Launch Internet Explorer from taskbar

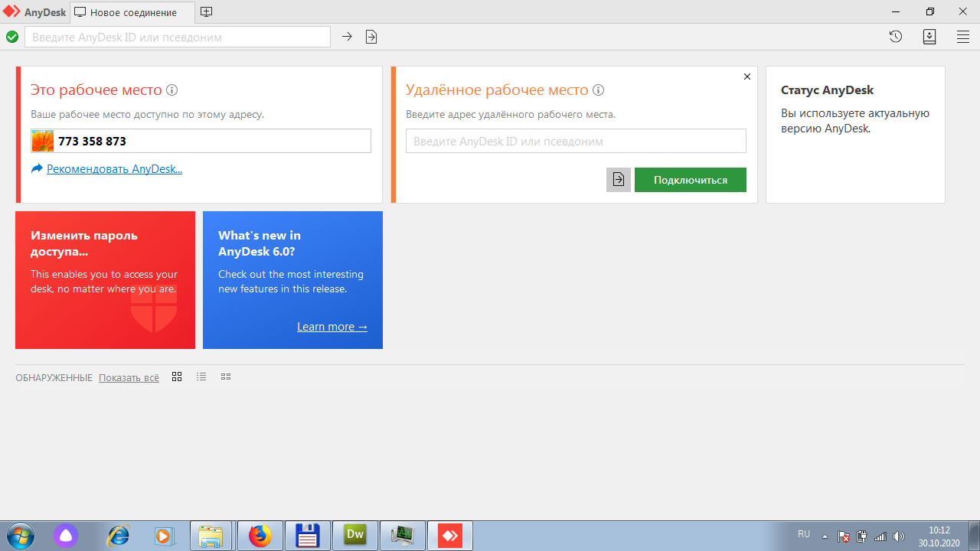click(x=119, y=536)
